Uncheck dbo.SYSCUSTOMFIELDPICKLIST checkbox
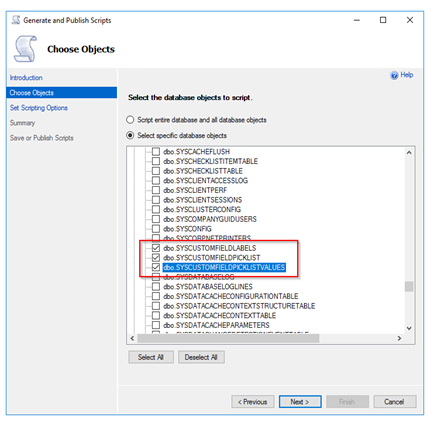The width and height of the screenshot is (441, 423). click(156, 258)
